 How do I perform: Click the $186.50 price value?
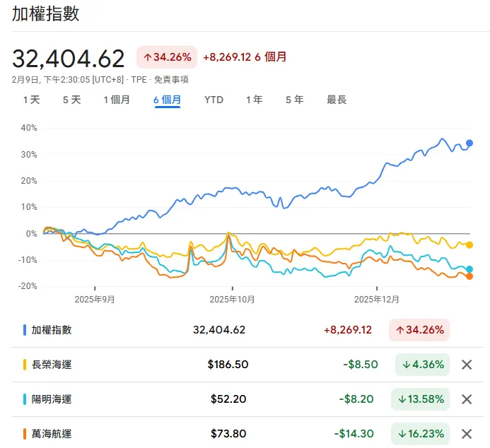(x=228, y=365)
